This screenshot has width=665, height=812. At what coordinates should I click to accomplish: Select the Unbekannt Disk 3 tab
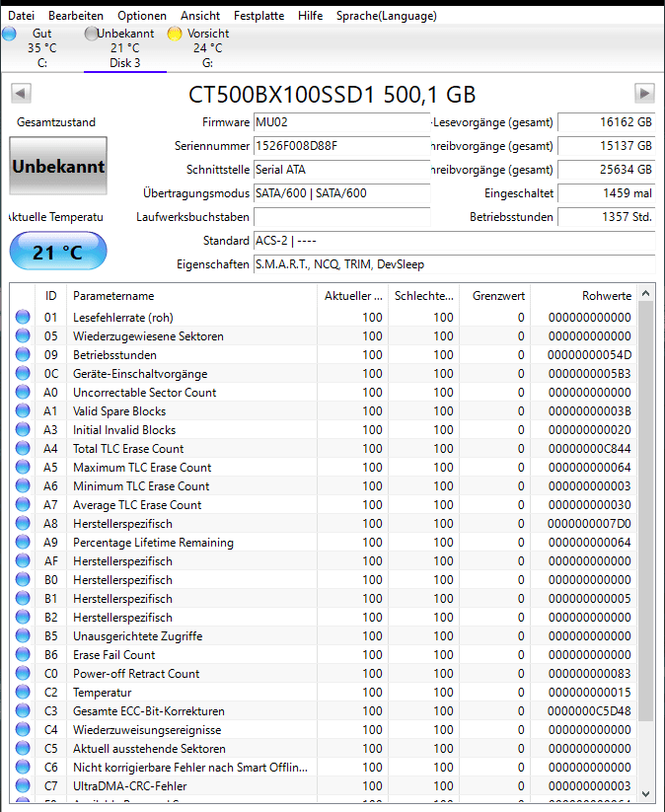[125, 48]
